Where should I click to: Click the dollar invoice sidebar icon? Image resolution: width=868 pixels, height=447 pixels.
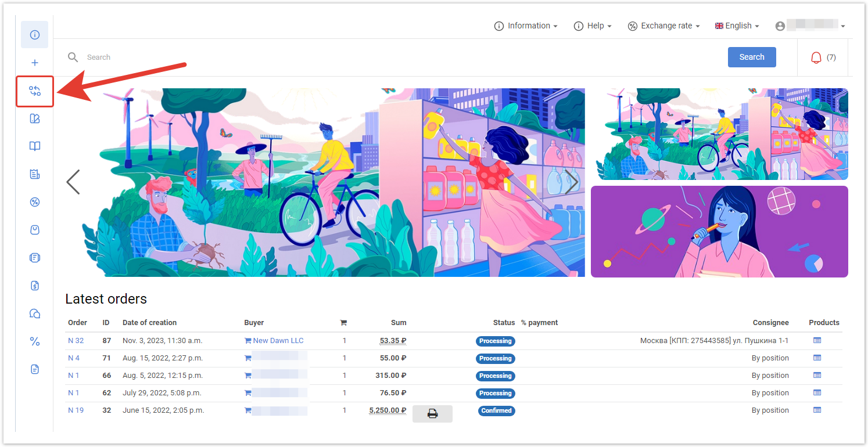[x=35, y=286]
